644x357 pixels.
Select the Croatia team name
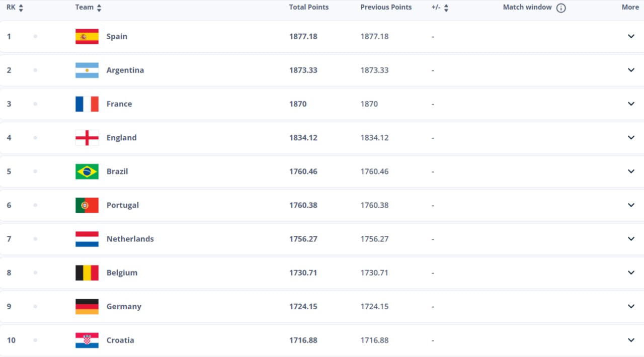(x=120, y=340)
